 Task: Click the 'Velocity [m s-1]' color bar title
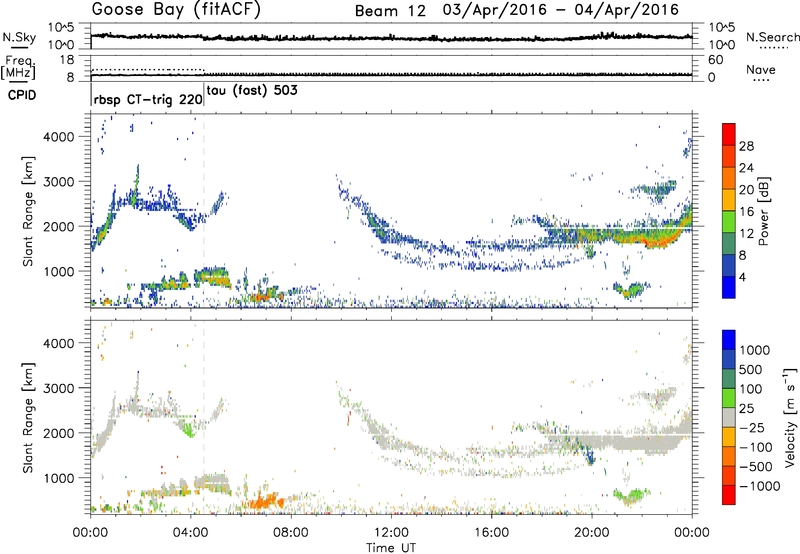coord(790,417)
